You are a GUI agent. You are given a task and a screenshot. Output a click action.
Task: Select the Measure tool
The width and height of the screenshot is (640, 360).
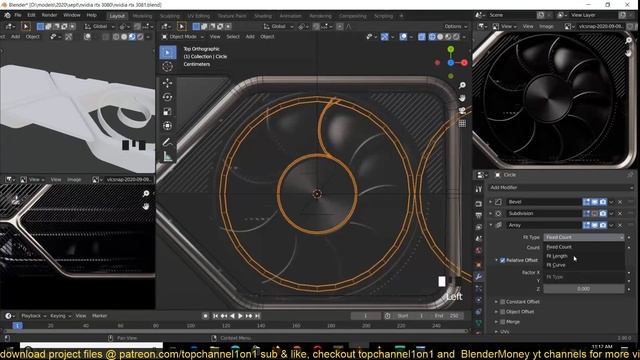coord(167,156)
